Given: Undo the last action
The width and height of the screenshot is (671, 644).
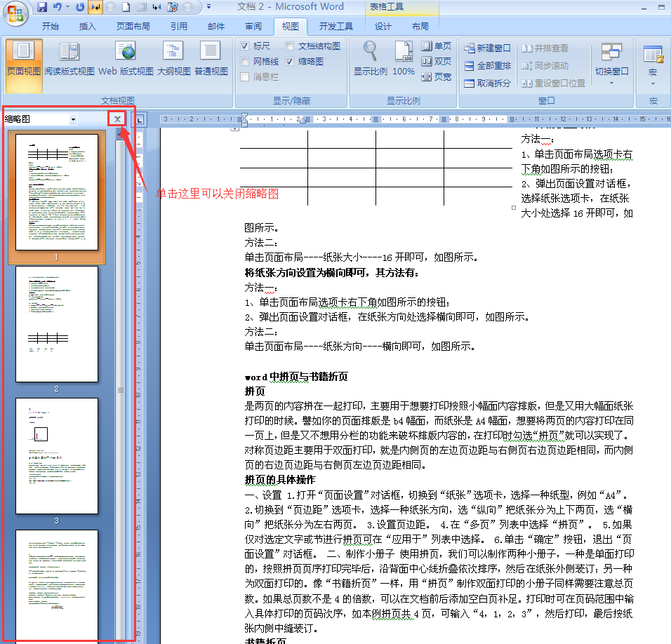Looking at the screenshot, I should tap(57, 7).
